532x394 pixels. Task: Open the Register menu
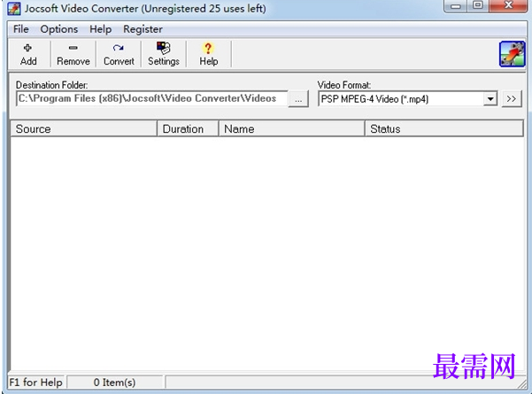tap(143, 29)
